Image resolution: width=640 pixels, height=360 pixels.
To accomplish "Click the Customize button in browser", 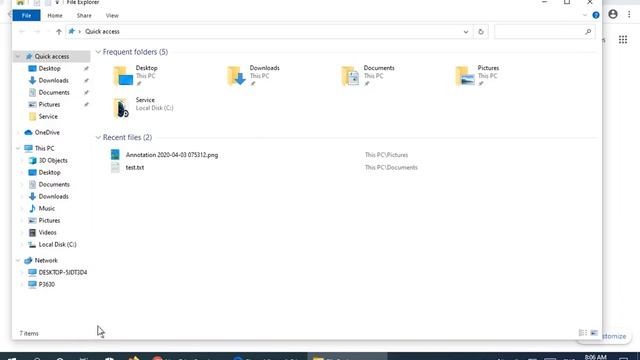I will tap(616, 336).
